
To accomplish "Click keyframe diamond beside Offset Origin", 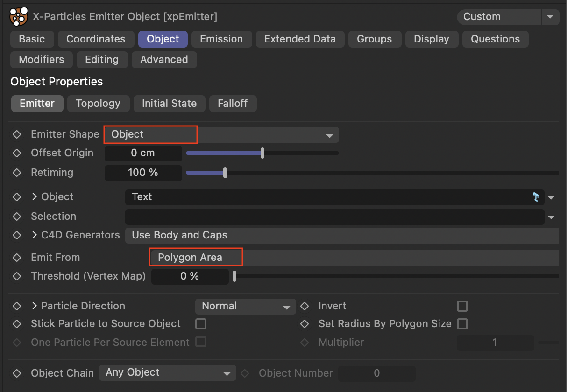I will (x=17, y=153).
